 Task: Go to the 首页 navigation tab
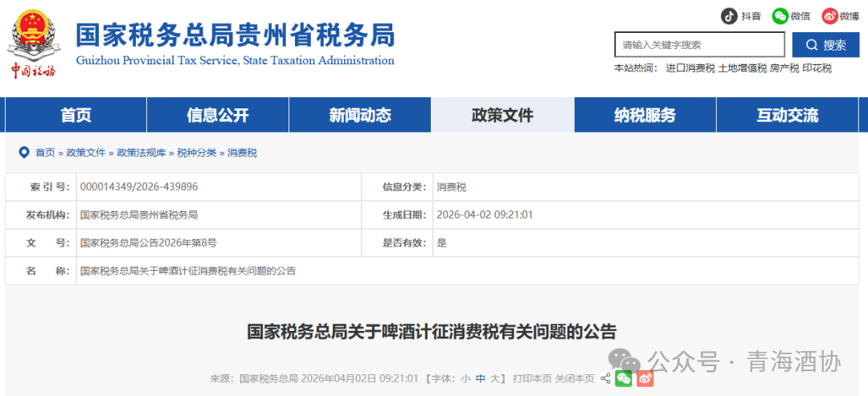[x=76, y=115]
